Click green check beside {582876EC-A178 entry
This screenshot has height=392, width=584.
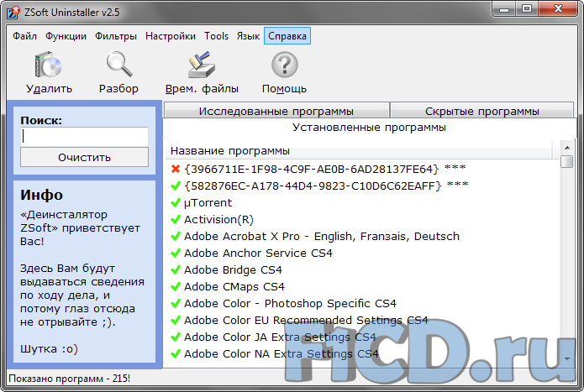click(175, 186)
